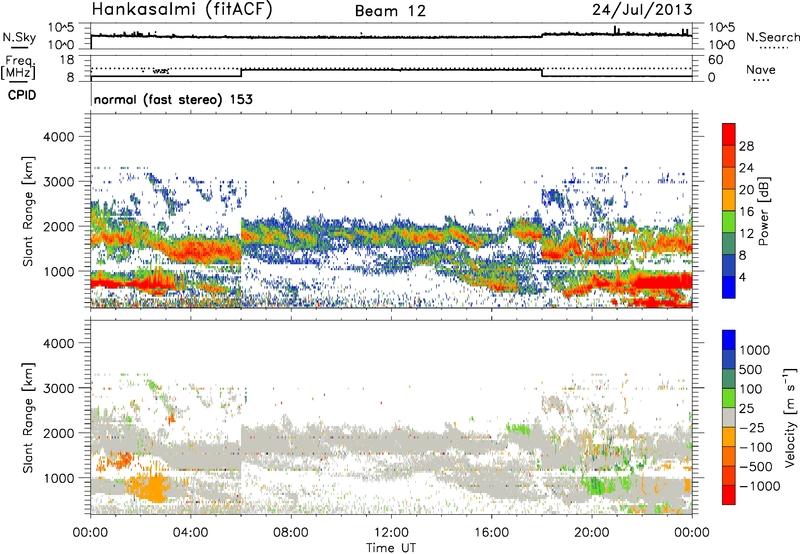The image size is (800, 554).
Task: Click the "10^5" left tick of sky noise panel
Action: 62,28
